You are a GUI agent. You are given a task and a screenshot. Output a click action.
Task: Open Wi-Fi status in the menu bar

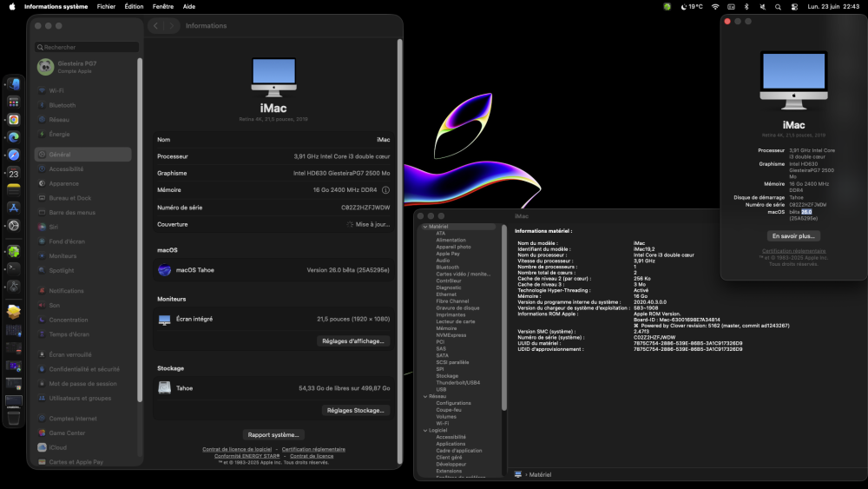click(x=715, y=7)
